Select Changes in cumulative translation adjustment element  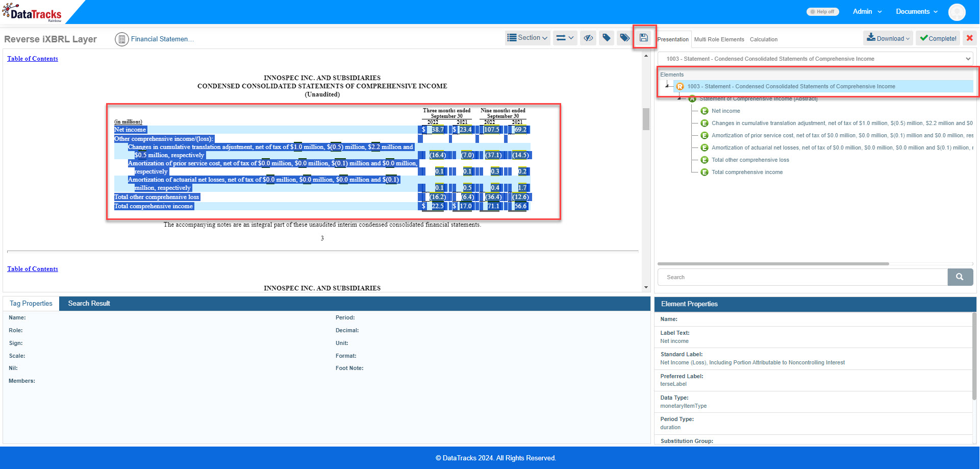842,123
